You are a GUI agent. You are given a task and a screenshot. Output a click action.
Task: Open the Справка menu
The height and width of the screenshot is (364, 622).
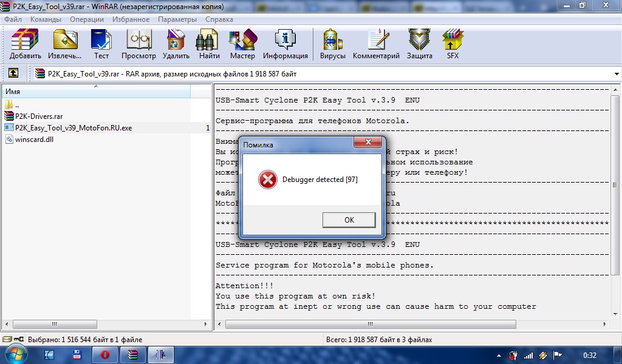click(219, 19)
